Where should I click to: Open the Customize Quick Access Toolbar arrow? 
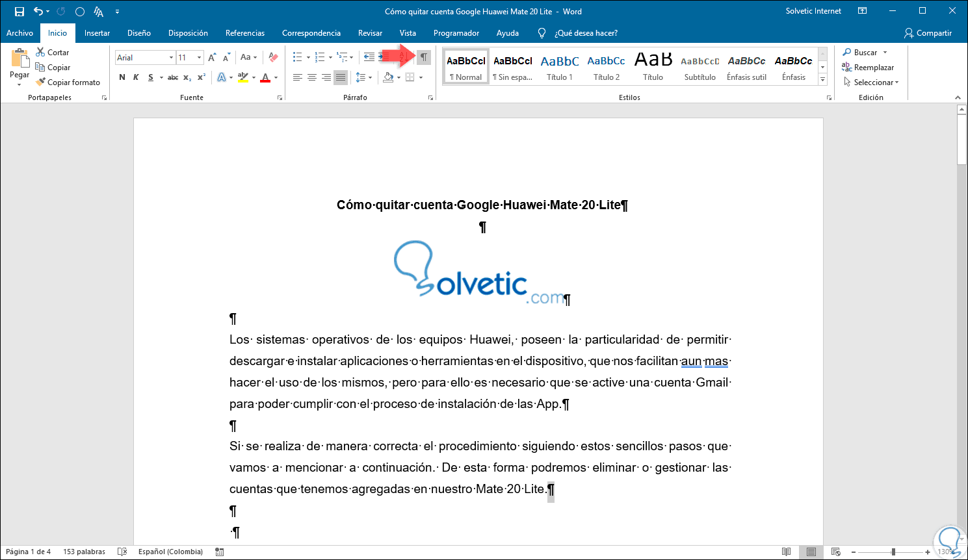pyautogui.click(x=117, y=12)
